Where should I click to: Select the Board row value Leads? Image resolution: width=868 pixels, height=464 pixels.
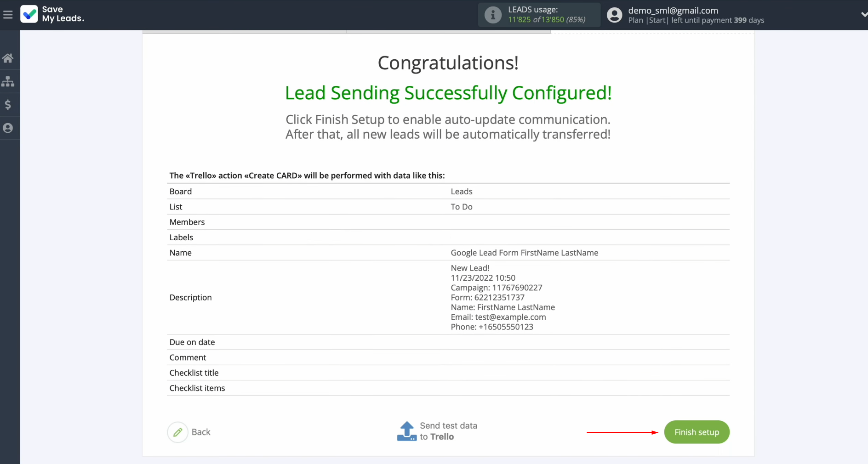click(462, 192)
